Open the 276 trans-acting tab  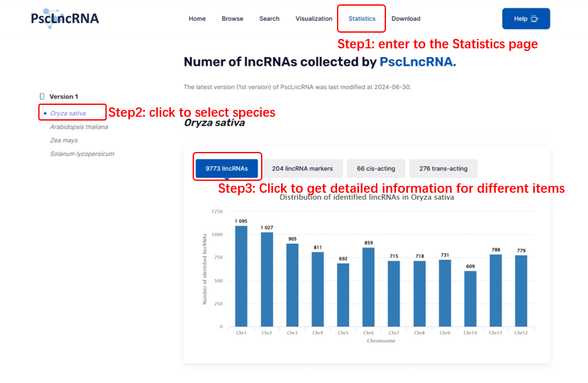pos(443,168)
